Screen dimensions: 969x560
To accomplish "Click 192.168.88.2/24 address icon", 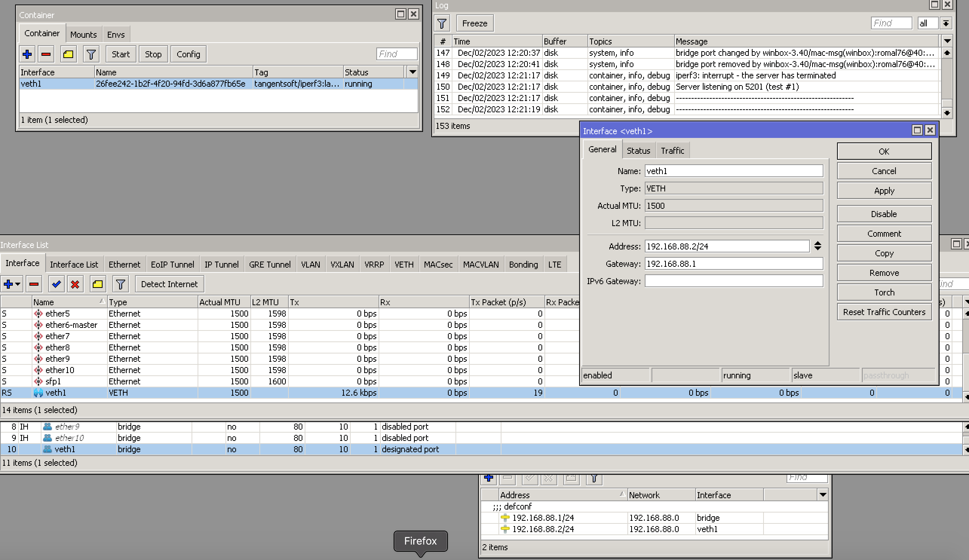I will click(505, 529).
